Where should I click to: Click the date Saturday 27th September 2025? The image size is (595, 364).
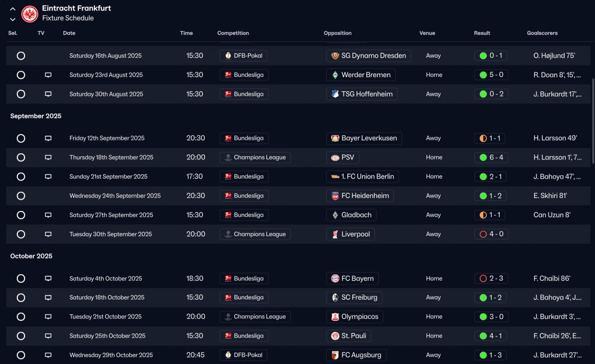(x=111, y=215)
